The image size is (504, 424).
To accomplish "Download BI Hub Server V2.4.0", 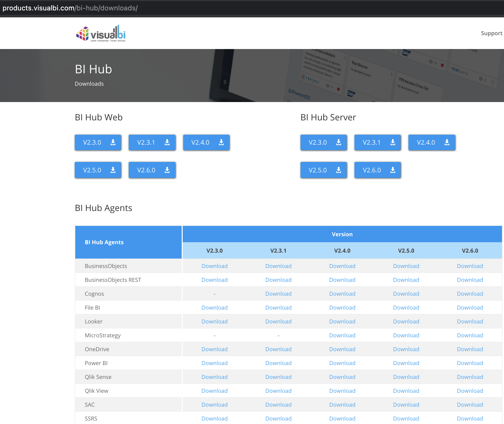I will pos(432,142).
